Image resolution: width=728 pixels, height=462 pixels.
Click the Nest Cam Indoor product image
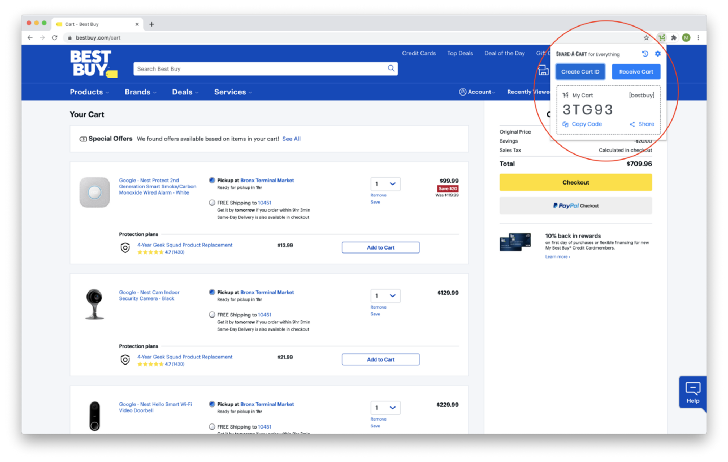pyautogui.click(x=95, y=304)
